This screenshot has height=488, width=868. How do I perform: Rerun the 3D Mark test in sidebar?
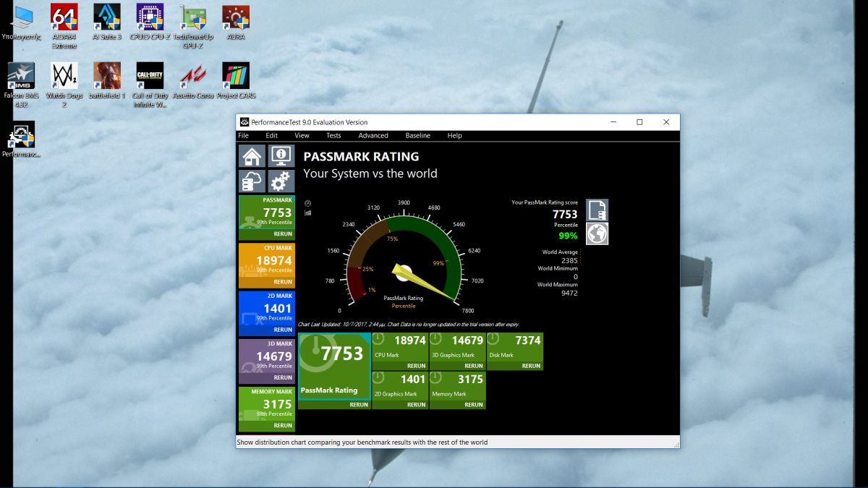coord(283,377)
